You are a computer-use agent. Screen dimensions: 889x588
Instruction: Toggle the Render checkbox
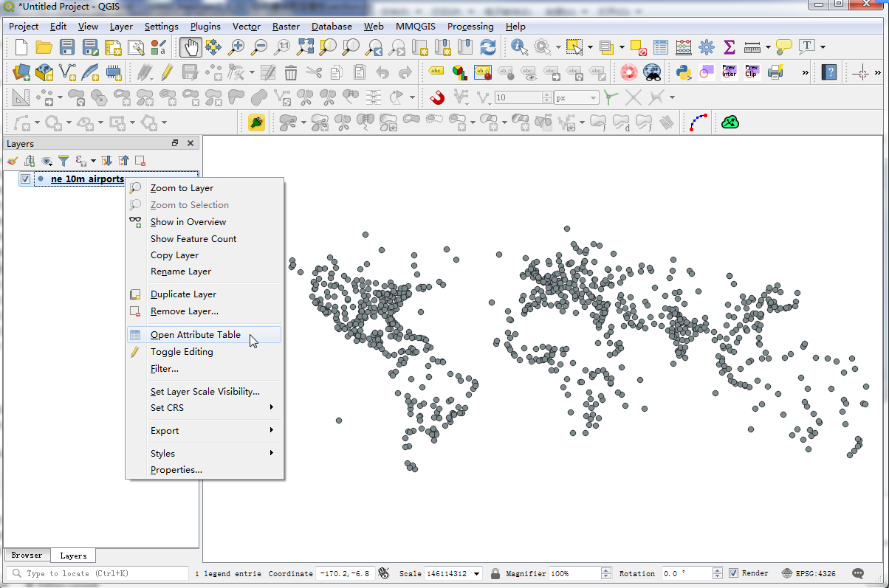[x=733, y=573]
